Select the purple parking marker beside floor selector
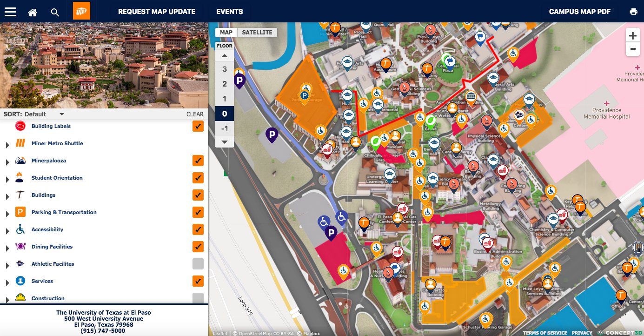Viewport: 644px width, 336px height. point(239,82)
